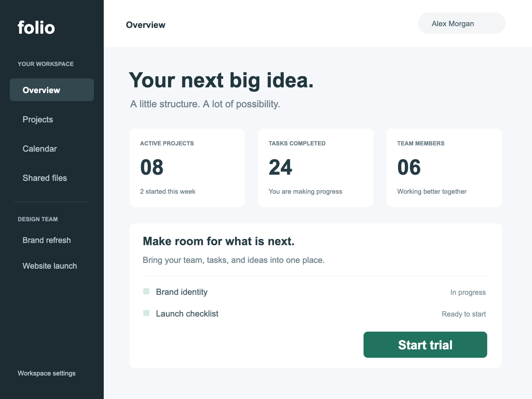Open the Team Members card
Screen dimensions: 532x399
tap(444, 168)
